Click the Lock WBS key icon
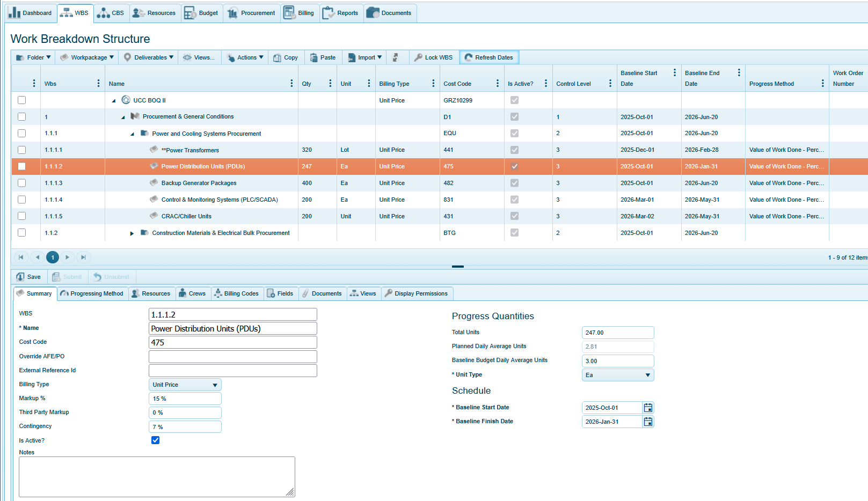This screenshot has width=868, height=501. [x=418, y=57]
